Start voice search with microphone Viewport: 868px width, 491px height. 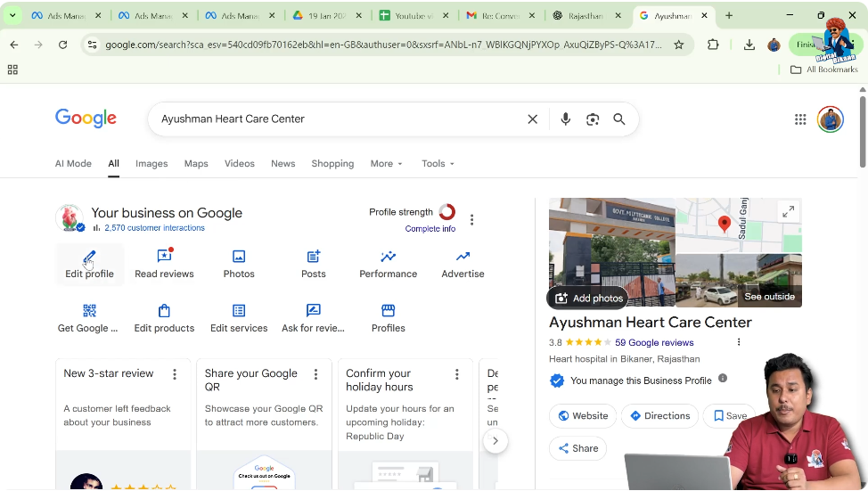point(565,119)
